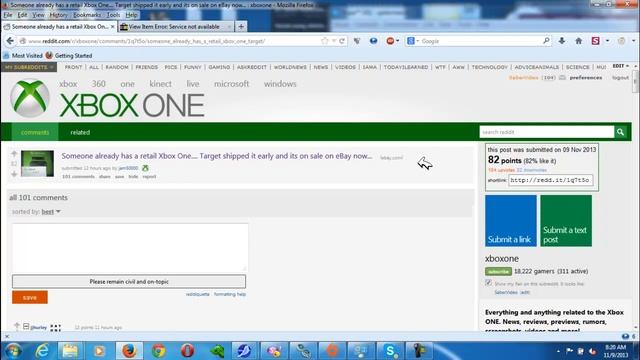The width and height of the screenshot is (640, 360).
Task: Show hidden system tray icons arrow
Action: [558, 351]
